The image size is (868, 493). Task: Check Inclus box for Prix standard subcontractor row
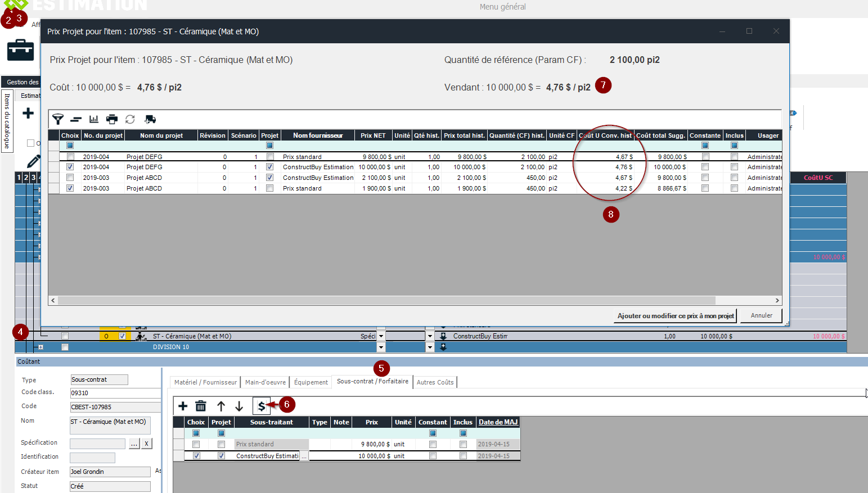pos(463,444)
